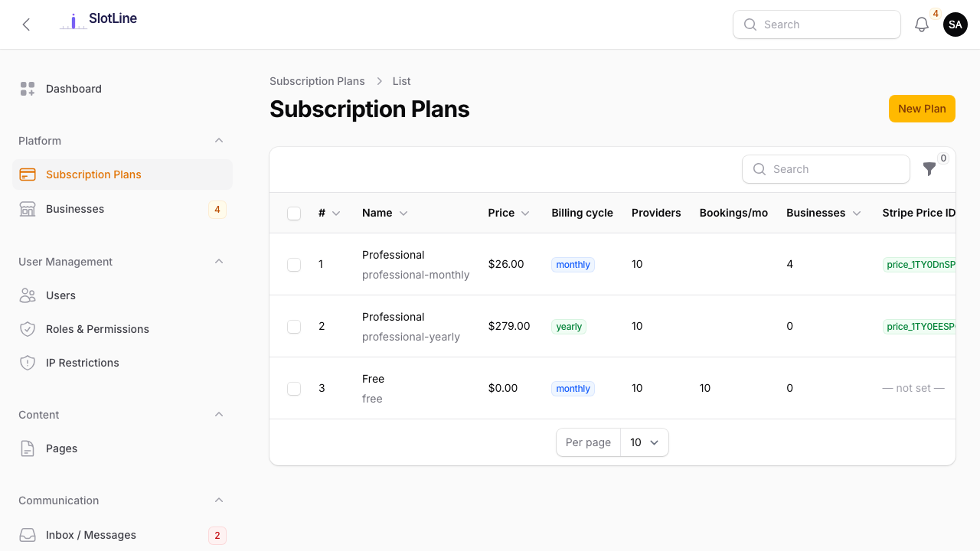
Task: Open Pages sidebar item
Action: click(x=122, y=448)
